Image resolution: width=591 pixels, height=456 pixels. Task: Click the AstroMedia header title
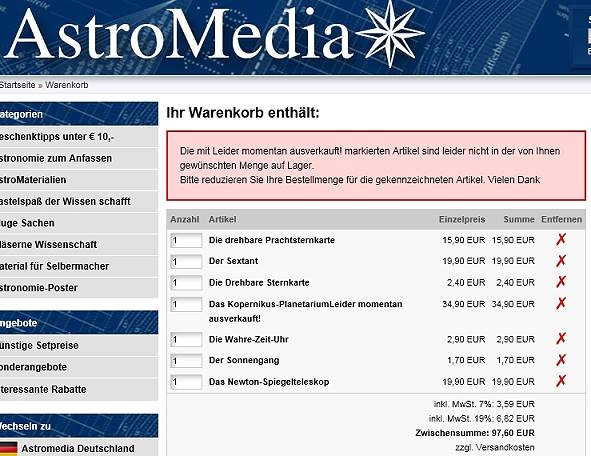(179, 34)
